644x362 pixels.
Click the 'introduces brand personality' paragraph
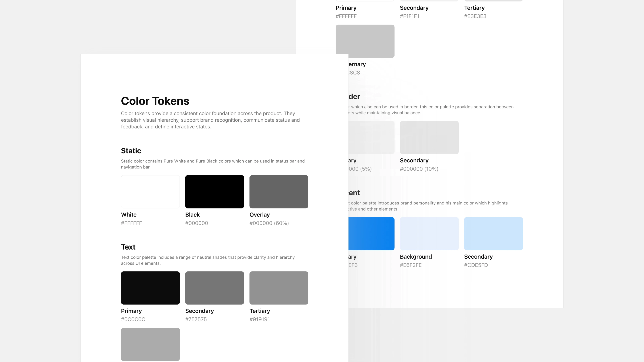tap(428, 206)
